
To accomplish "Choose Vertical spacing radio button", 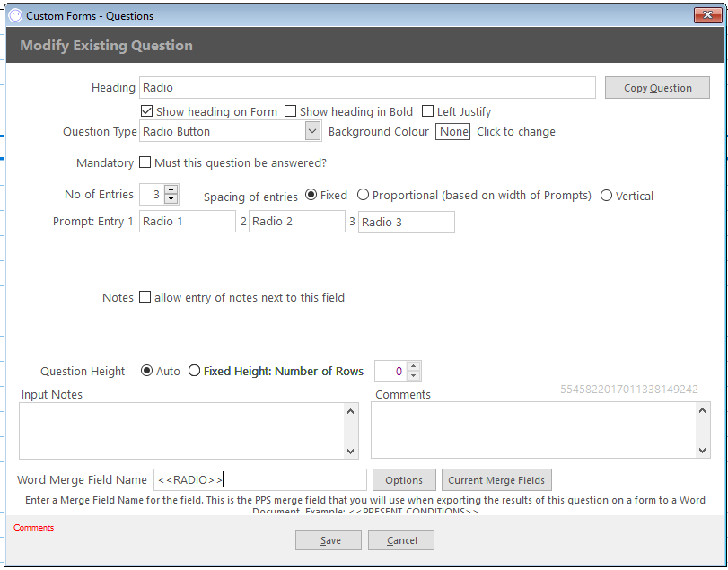I will [x=606, y=196].
